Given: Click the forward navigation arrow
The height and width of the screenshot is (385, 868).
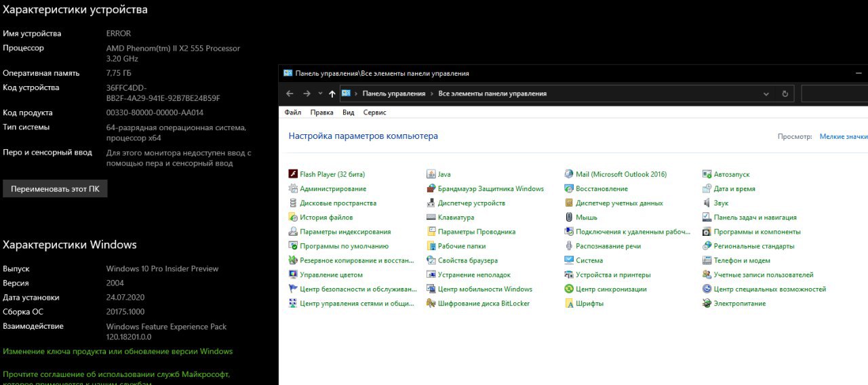Looking at the screenshot, I should click(x=307, y=94).
